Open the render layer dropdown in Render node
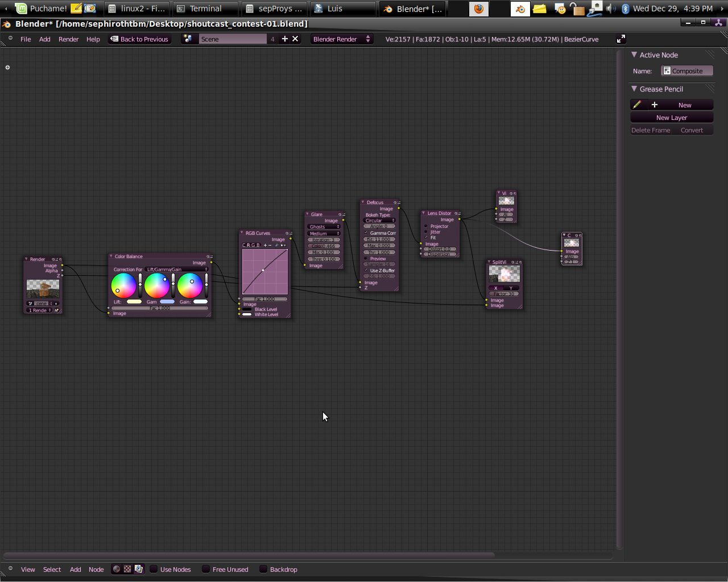 point(40,310)
